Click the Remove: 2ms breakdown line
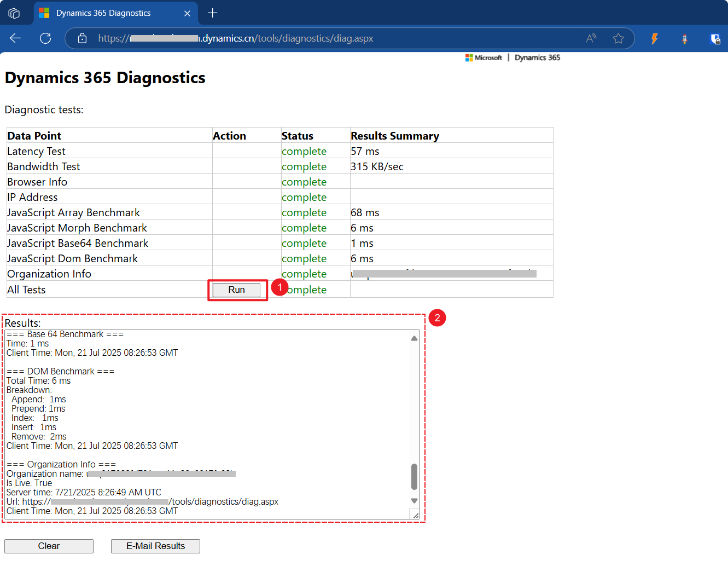Image resolution: width=728 pixels, height=566 pixels. (39, 436)
